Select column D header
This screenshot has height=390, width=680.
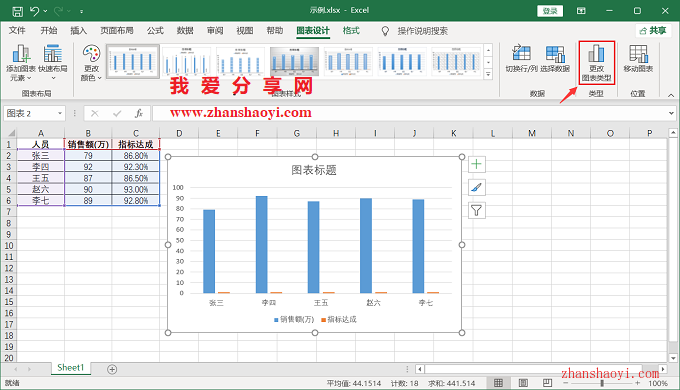(x=179, y=133)
